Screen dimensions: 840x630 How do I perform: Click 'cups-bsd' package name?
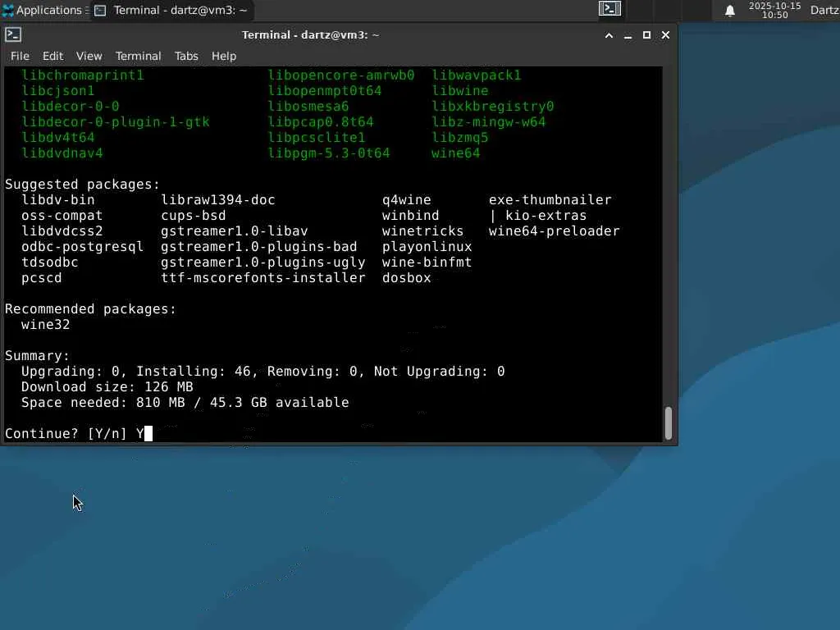[194, 216]
